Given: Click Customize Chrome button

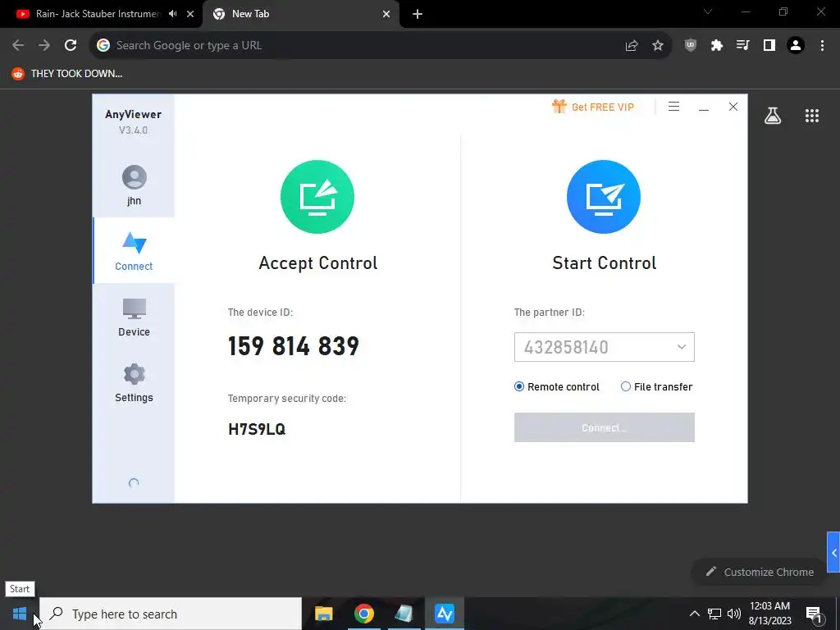Looking at the screenshot, I should coord(760,572).
